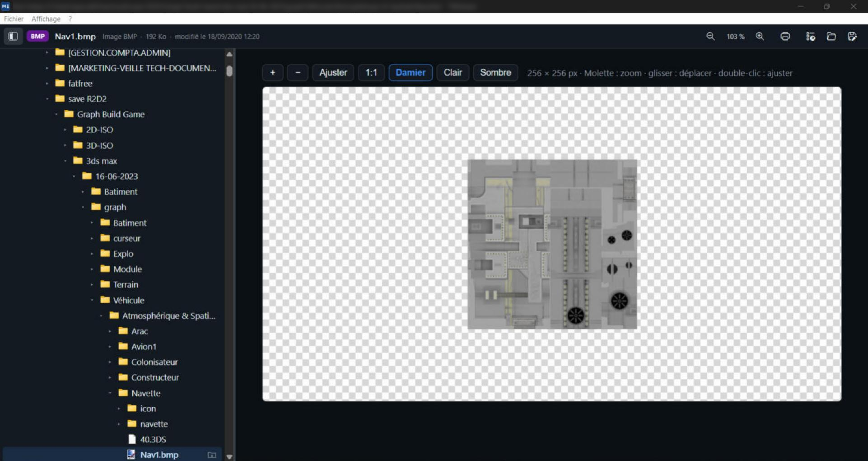Screen dimensions: 868x461
Task: Click the 1:1 actual size button
Action: [x=371, y=72]
